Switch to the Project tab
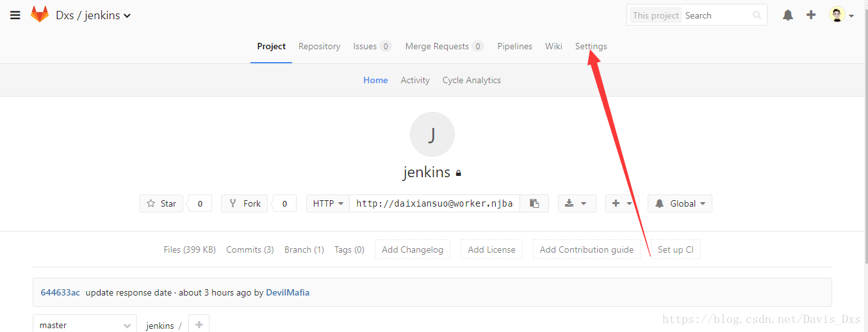The width and height of the screenshot is (868, 332). coord(272,46)
